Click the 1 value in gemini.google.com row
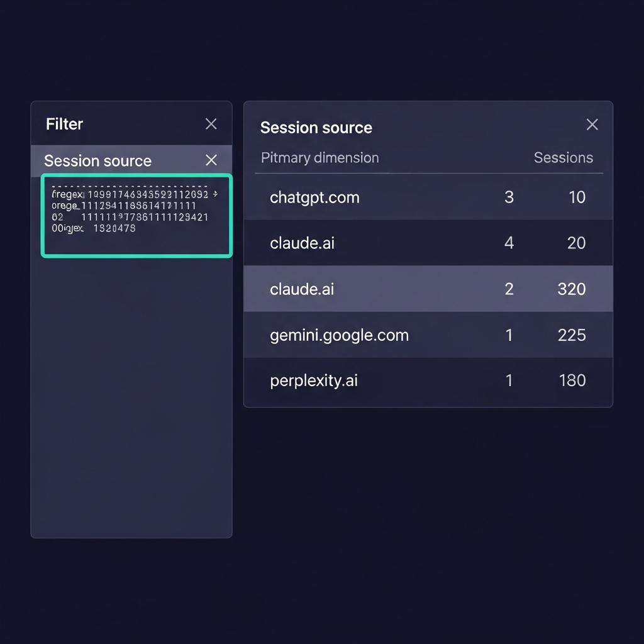This screenshot has width=644, height=644. tap(509, 335)
